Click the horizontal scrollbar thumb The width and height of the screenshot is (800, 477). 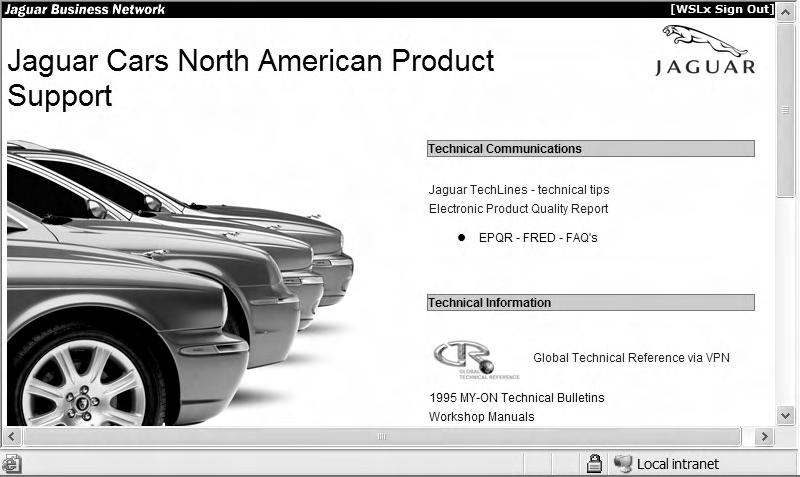click(x=382, y=437)
